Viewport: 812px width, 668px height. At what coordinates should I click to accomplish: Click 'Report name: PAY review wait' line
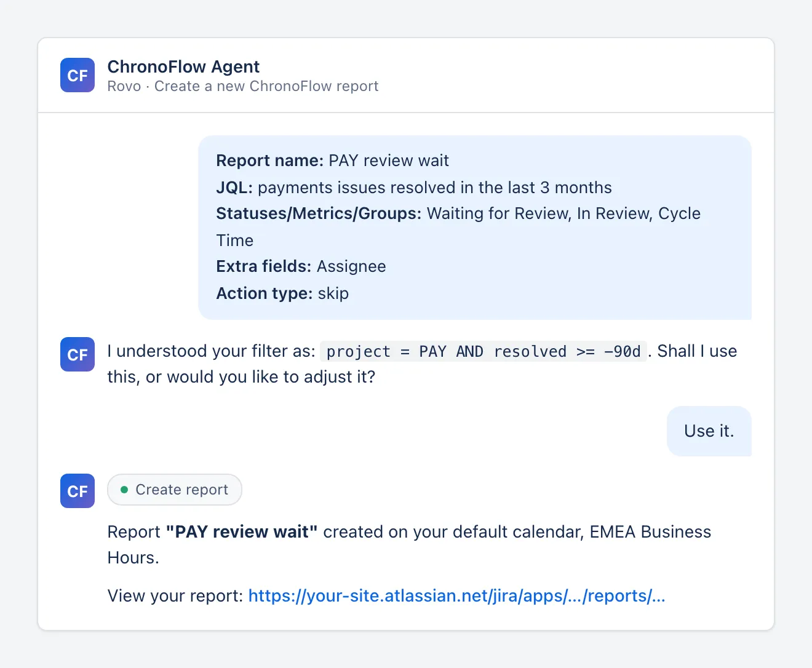point(332,161)
